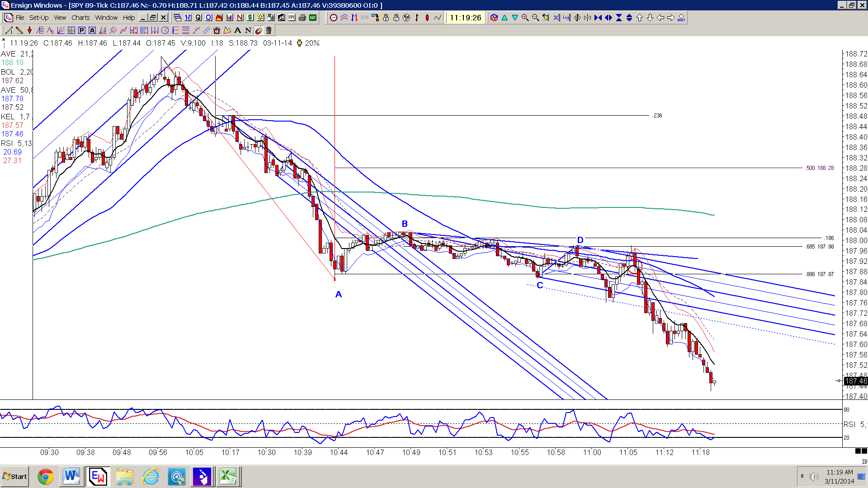Open Excel from the taskbar
The width and height of the screenshot is (868, 488).
228,477
